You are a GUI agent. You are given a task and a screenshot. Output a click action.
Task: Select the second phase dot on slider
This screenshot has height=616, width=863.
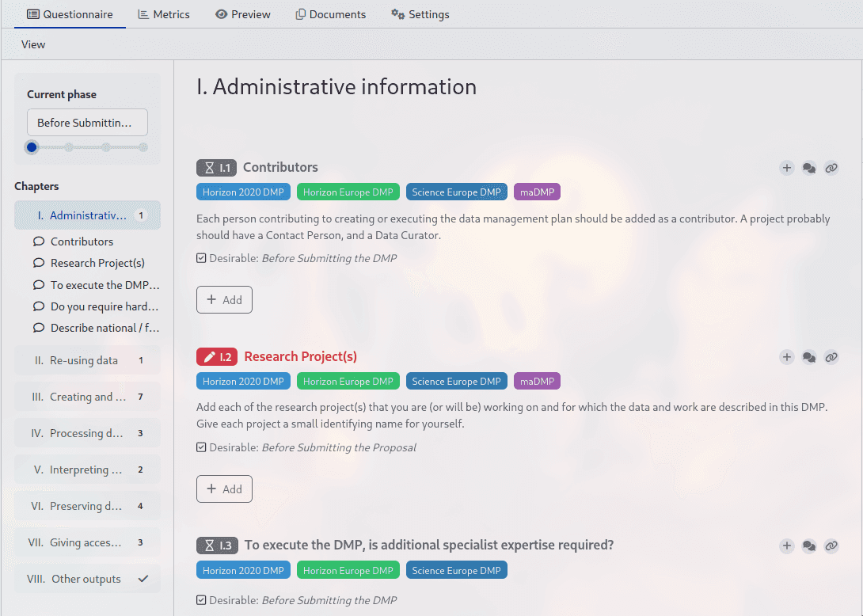coord(69,147)
